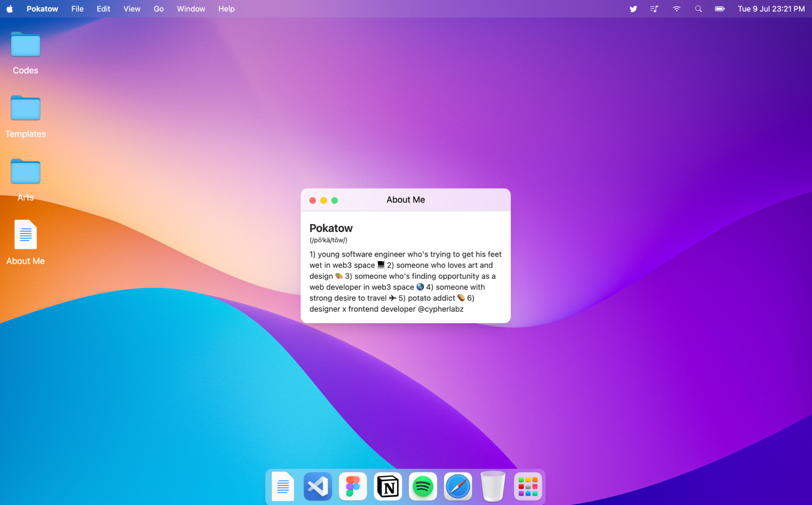
Task: Launch Figma from the dock
Action: click(x=353, y=486)
